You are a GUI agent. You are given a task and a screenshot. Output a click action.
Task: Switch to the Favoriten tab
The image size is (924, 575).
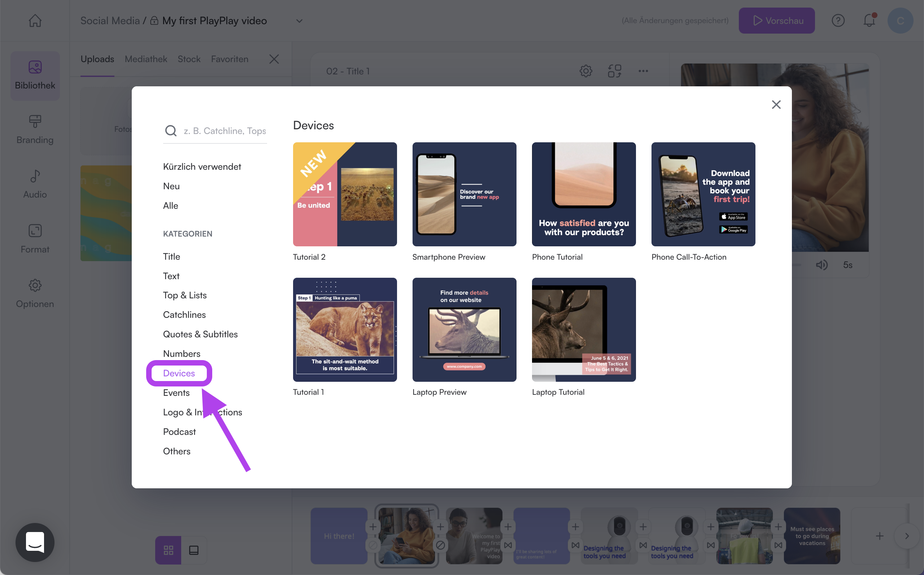coord(230,59)
